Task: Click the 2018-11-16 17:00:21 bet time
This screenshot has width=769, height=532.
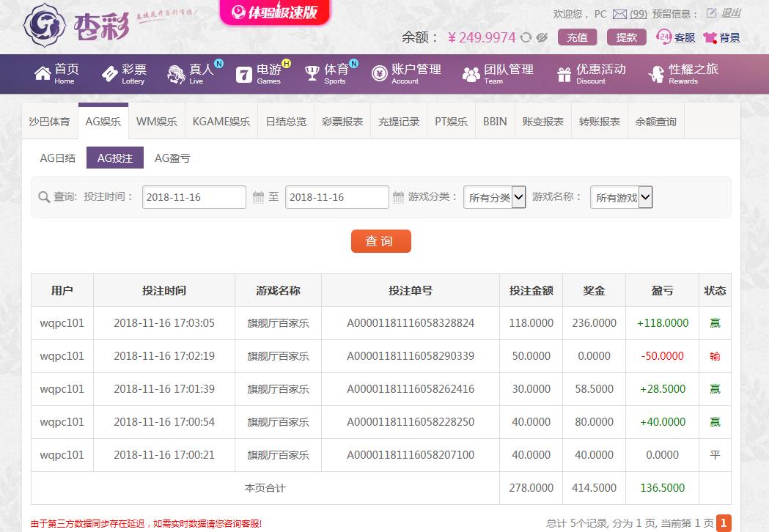Action: 164,455
